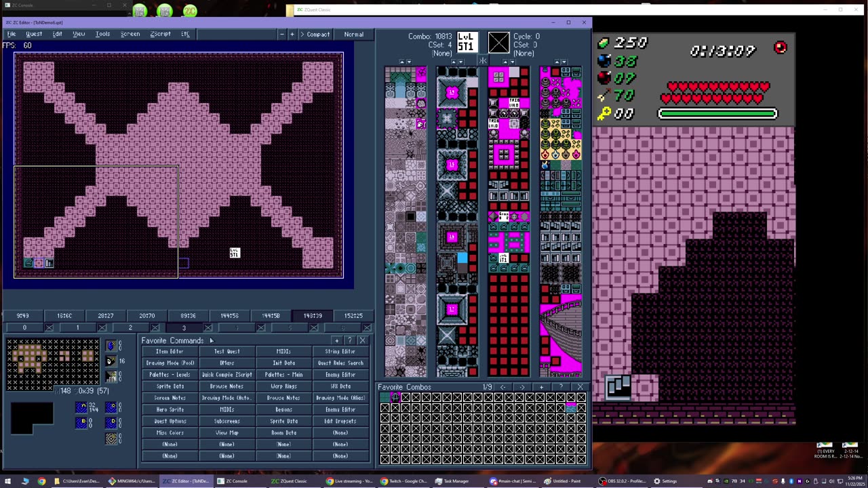Image resolution: width=868 pixels, height=488 pixels.
Task: Close the Favorite Commands panel
Action: [x=362, y=341]
